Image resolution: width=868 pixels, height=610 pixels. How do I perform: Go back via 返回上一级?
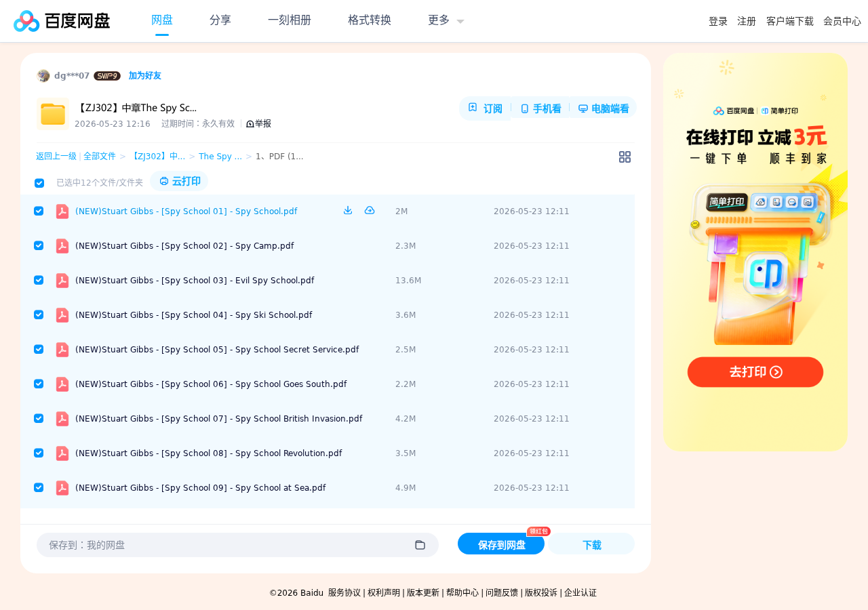point(56,157)
